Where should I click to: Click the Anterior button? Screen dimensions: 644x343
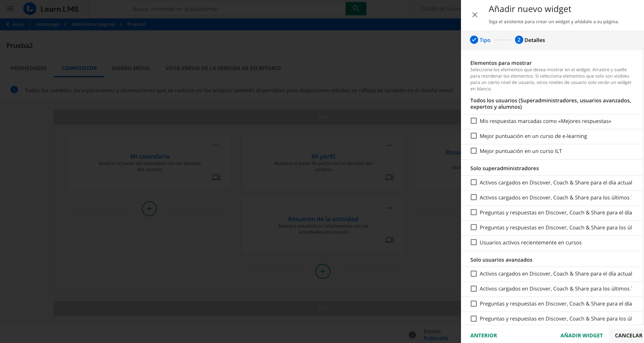coord(483,336)
